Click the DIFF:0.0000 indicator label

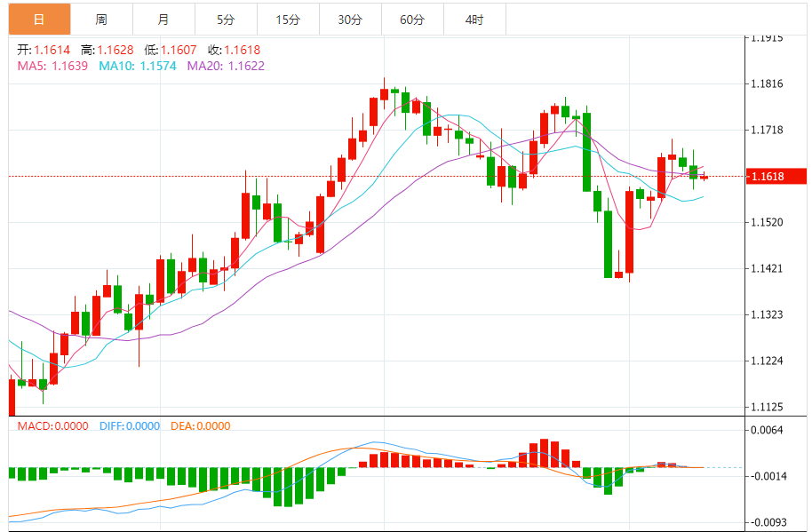tap(130, 426)
